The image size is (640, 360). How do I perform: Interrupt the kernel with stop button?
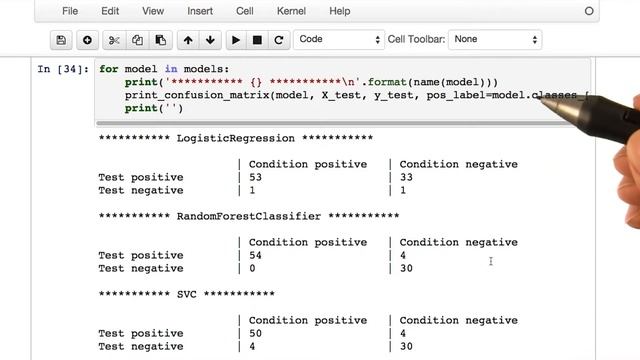pyautogui.click(x=257, y=40)
